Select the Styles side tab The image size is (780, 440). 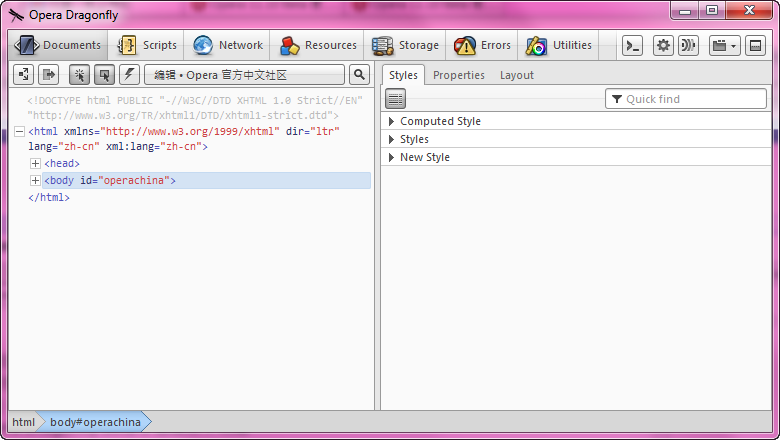click(403, 75)
